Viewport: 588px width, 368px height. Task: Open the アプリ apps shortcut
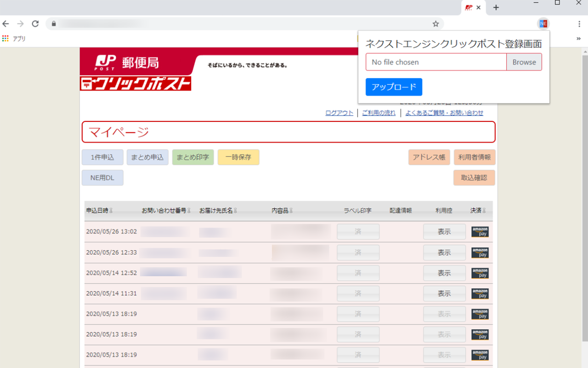coord(14,39)
